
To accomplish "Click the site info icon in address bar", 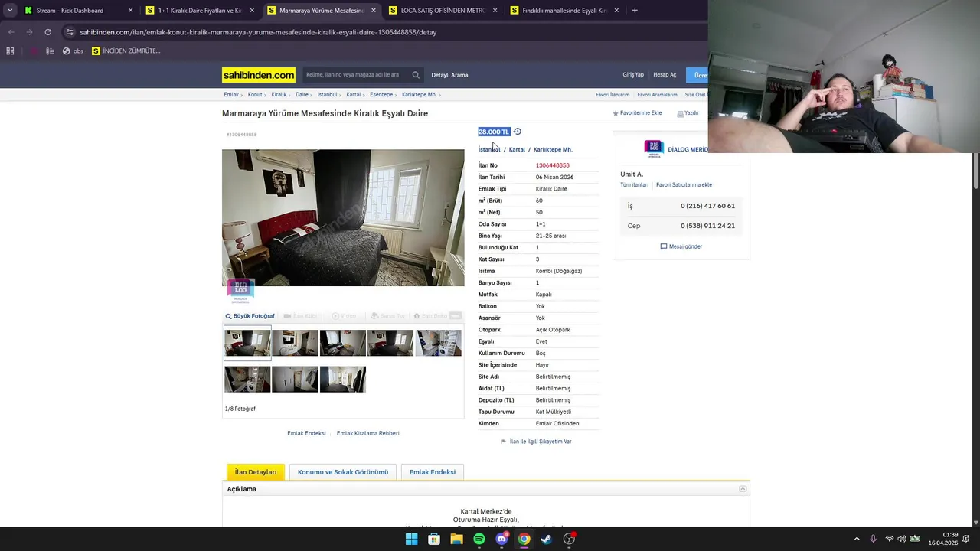I will [70, 32].
